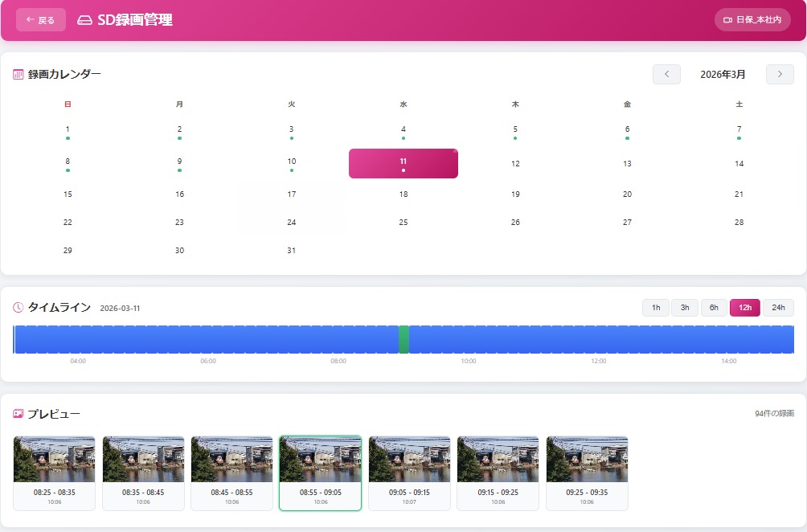Advance to next month with right chevron
Image resolution: width=807 pixels, height=532 pixels.
tap(780, 75)
